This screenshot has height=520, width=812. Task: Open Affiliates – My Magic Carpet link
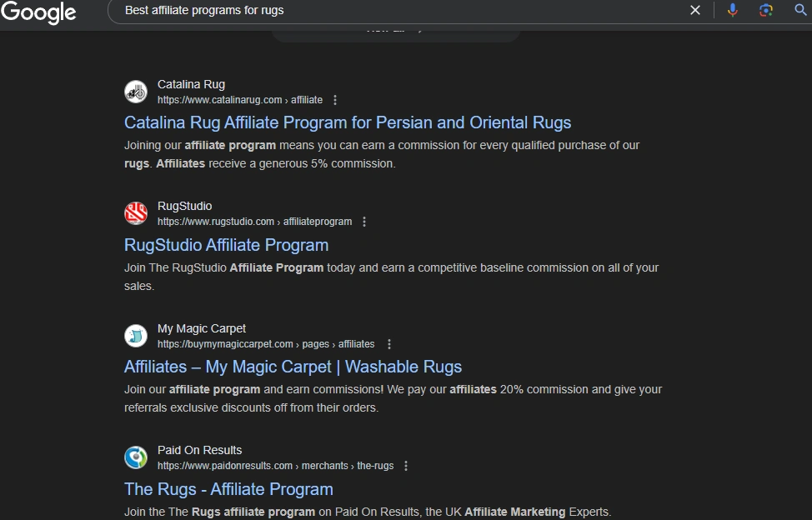pyautogui.click(x=293, y=367)
